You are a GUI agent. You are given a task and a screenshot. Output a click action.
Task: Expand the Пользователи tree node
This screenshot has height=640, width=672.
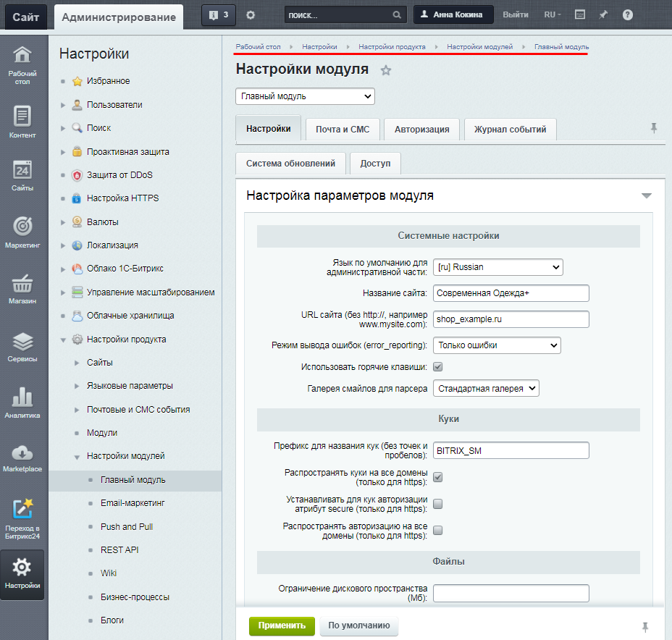click(63, 105)
